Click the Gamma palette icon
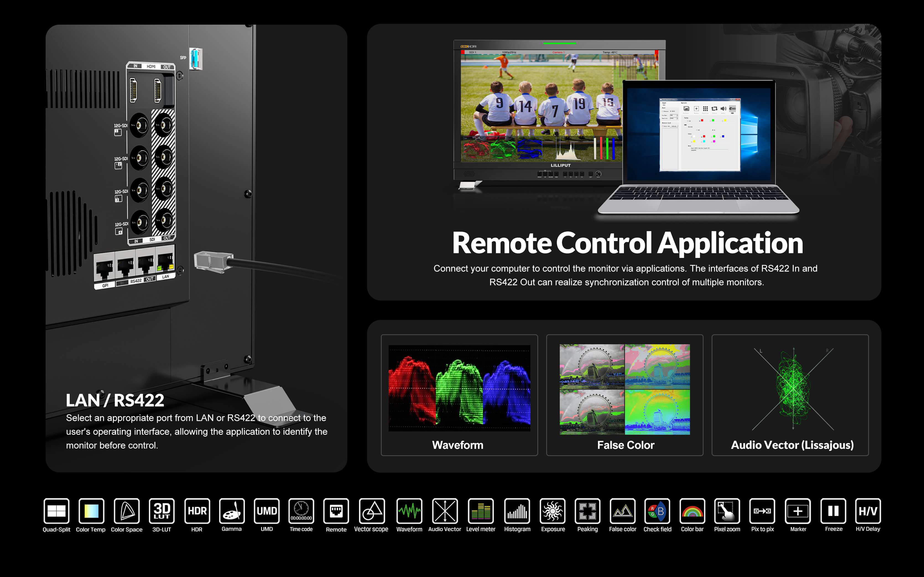 pyautogui.click(x=231, y=511)
